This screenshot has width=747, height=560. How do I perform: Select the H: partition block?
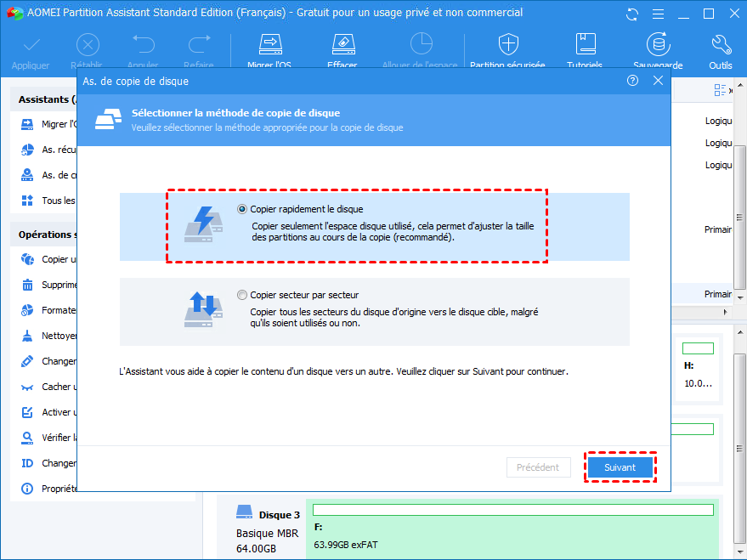[x=698, y=370]
